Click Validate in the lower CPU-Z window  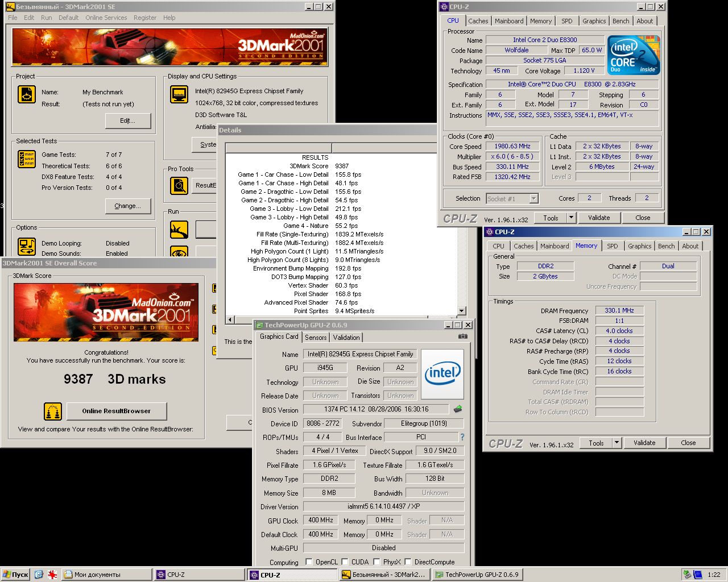click(x=644, y=443)
